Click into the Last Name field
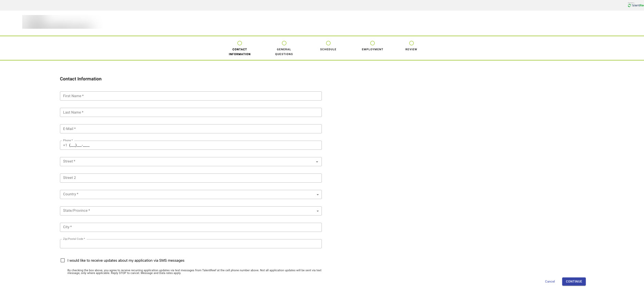Screen dimensions: 644x287 [191, 113]
